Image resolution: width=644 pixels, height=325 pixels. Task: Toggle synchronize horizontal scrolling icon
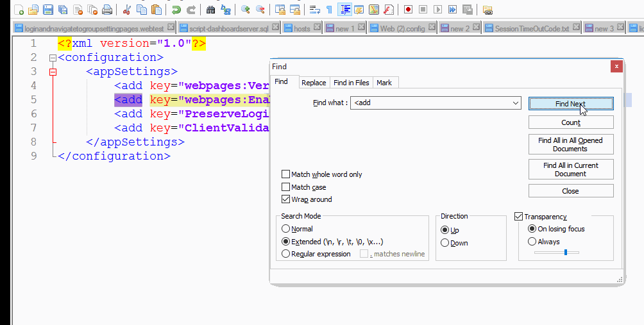[295, 10]
